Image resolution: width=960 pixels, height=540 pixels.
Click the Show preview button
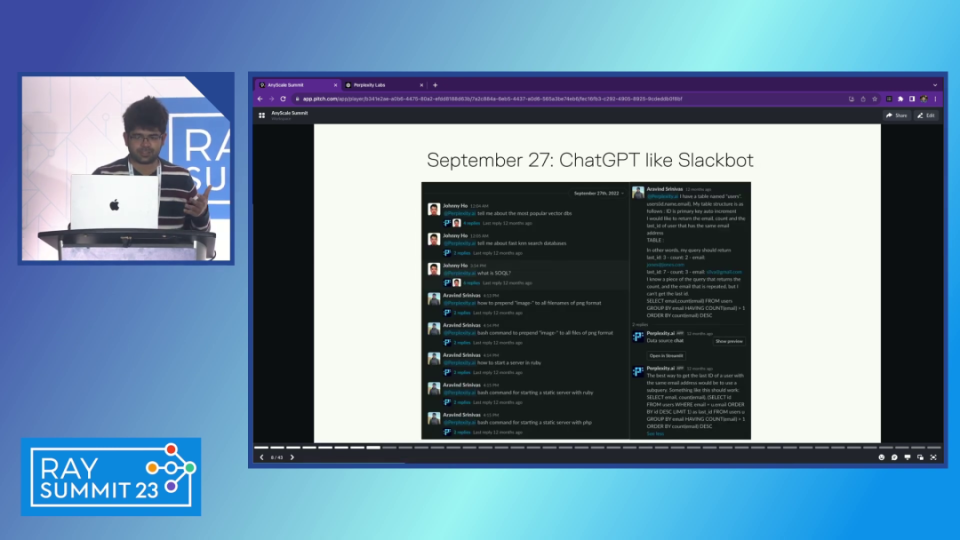[729, 341]
